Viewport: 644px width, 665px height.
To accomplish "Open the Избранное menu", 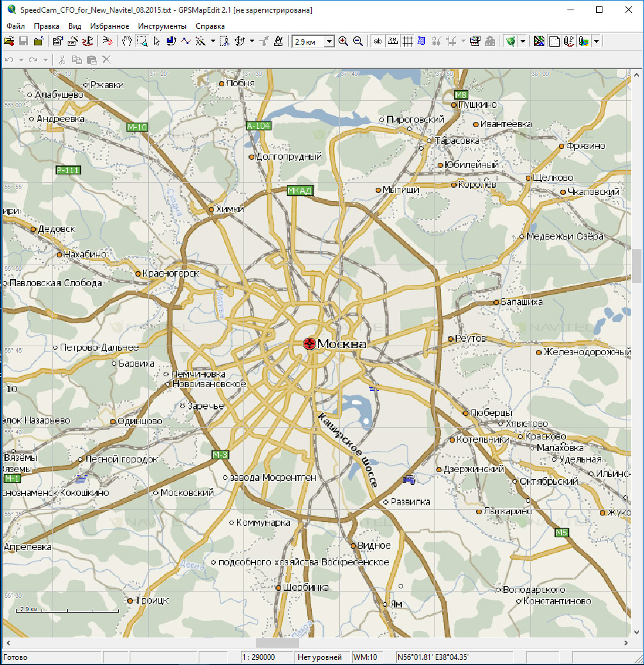I will point(109,26).
